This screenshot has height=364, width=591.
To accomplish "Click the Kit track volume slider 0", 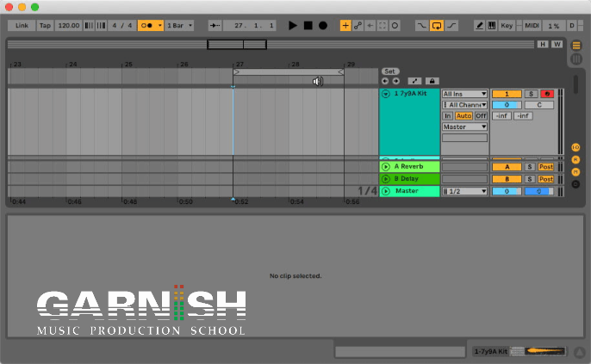I will click(507, 105).
